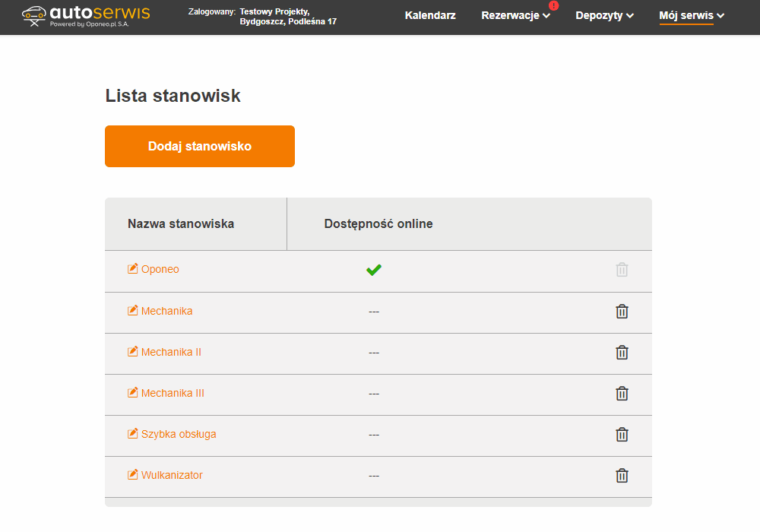Screen dimensions: 760x532
Task: Click the edit icon next to Oponeo
Action: click(132, 269)
